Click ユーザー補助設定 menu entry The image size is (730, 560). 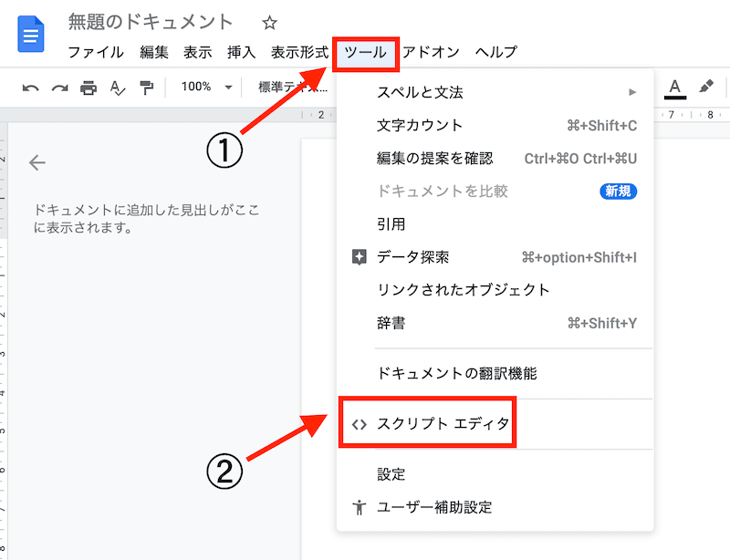click(x=433, y=507)
